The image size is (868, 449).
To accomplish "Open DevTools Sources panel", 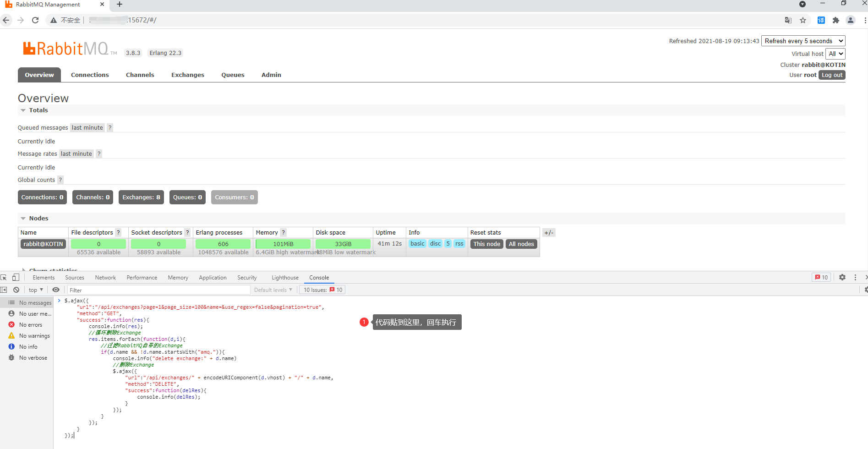I will [75, 278].
